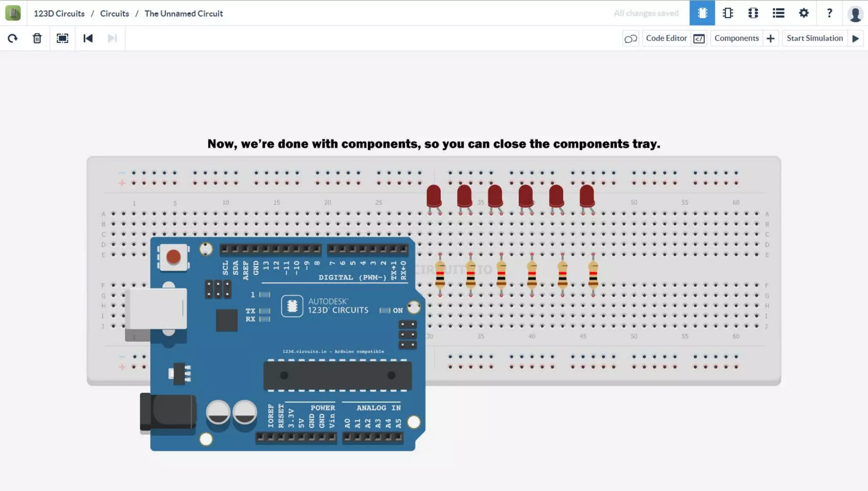Open the bill of materials list view
This screenshot has height=491, width=868.
[778, 13]
